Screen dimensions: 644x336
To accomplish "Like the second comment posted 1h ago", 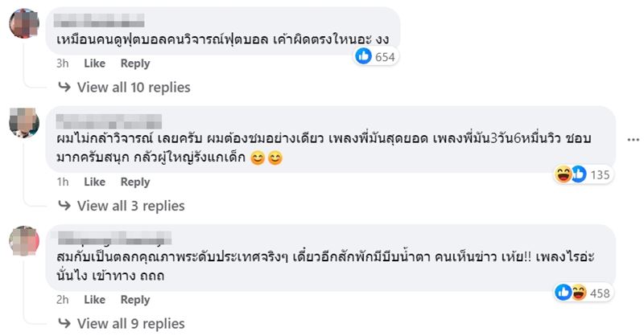I will pos(95,182).
